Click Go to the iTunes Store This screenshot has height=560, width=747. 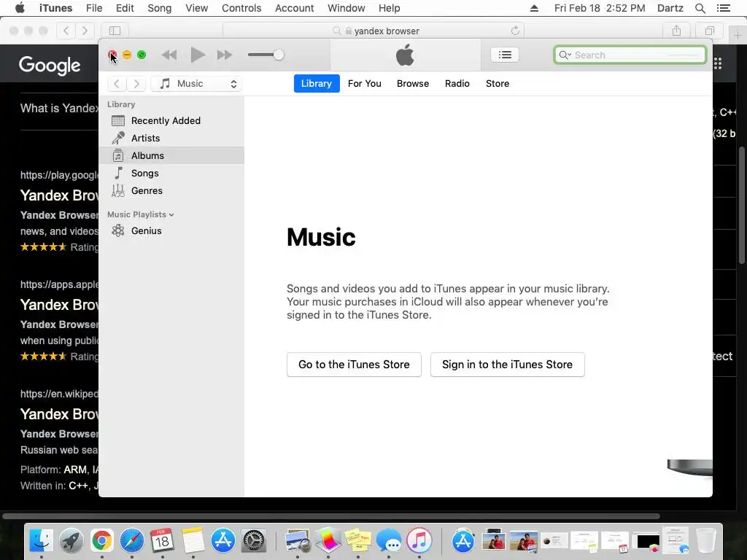point(354,365)
